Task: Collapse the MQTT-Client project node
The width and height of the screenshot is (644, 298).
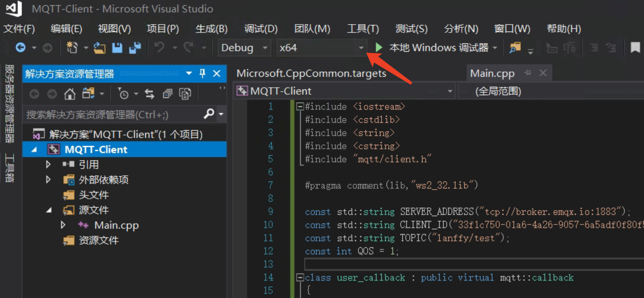Action: pos(34,150)
